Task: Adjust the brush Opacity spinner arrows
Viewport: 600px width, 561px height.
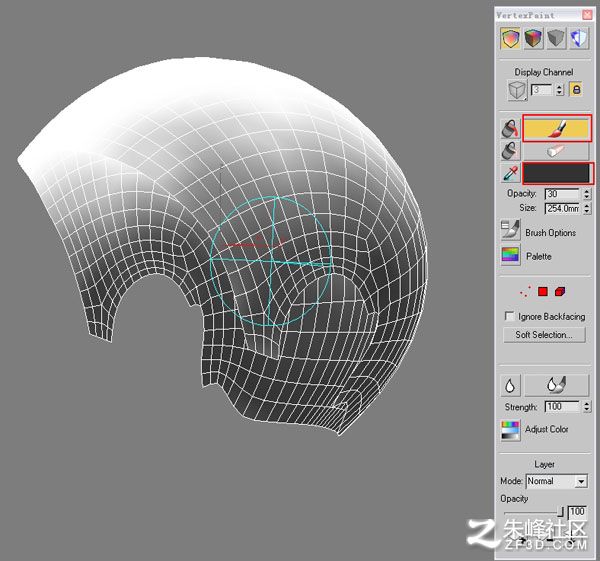Action: pos(587,194)
